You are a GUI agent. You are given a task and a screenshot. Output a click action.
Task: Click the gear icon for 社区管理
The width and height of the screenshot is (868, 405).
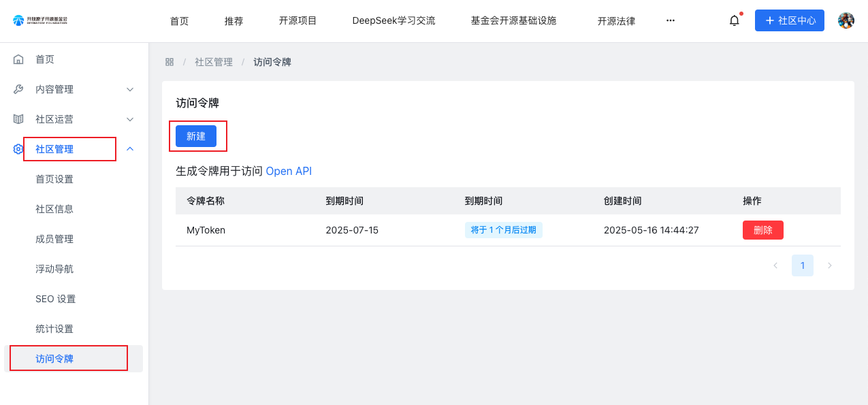pyautogui.click(x=18, y=149)
